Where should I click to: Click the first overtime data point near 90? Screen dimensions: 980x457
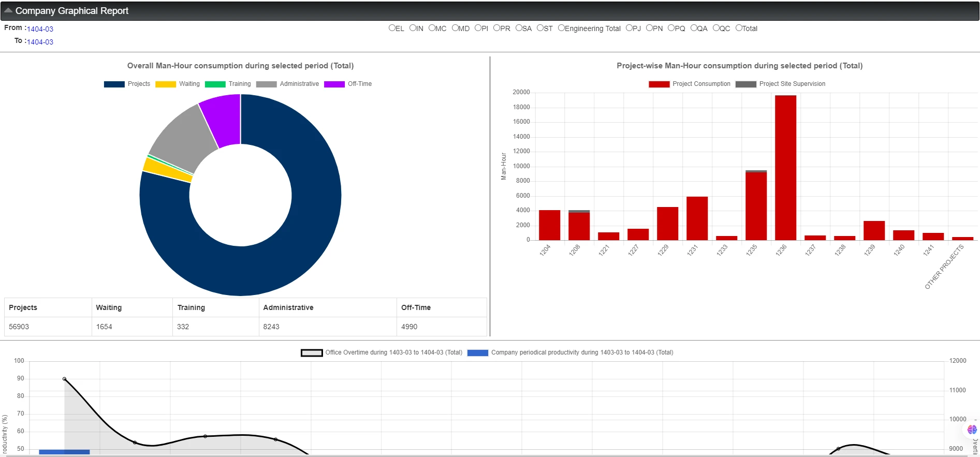click(65, 379)
